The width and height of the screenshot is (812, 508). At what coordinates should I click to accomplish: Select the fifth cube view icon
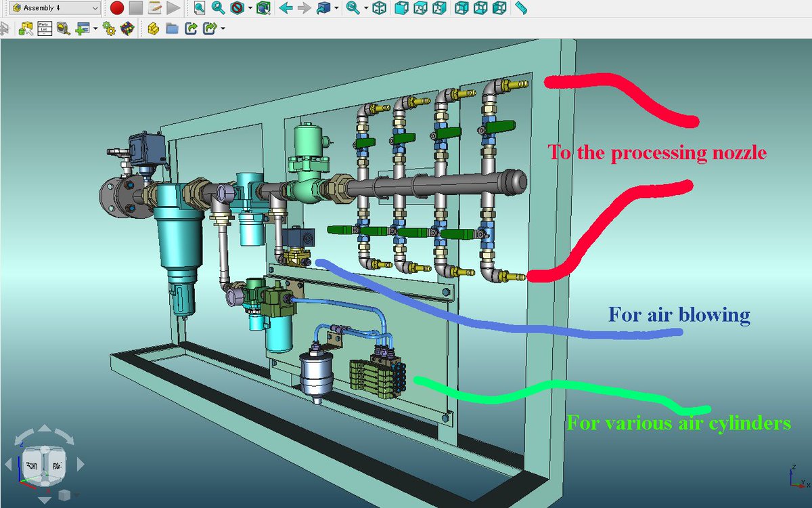click(x=480, y=8)
